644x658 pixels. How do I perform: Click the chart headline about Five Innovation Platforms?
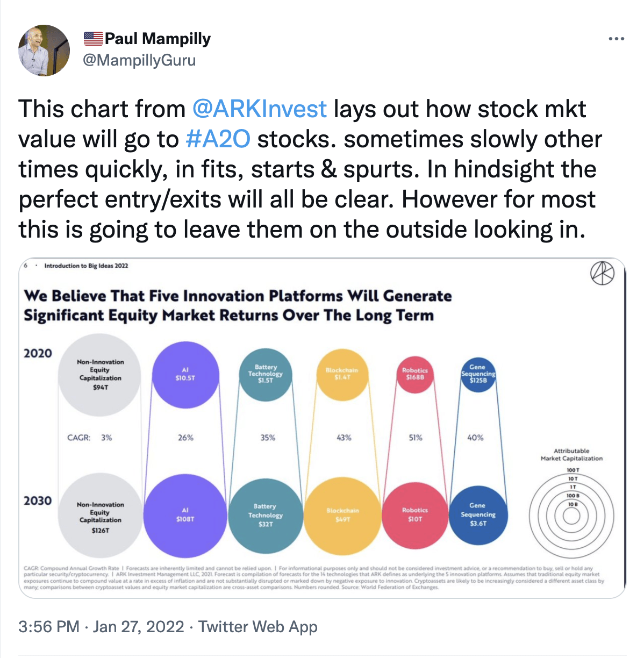(x=238, y=305)
